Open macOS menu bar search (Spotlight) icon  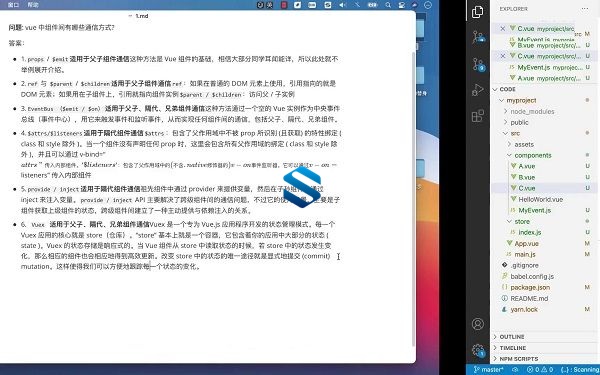pos(388,5)
